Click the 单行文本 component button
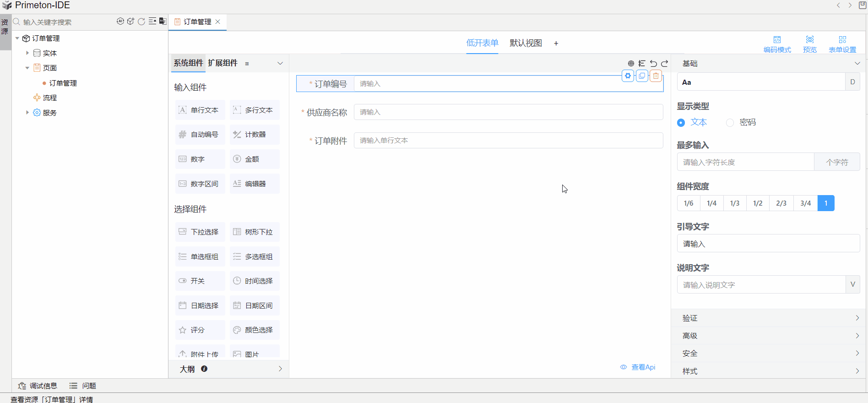This screenshot has width=868, height=403. tap(200, 110)
